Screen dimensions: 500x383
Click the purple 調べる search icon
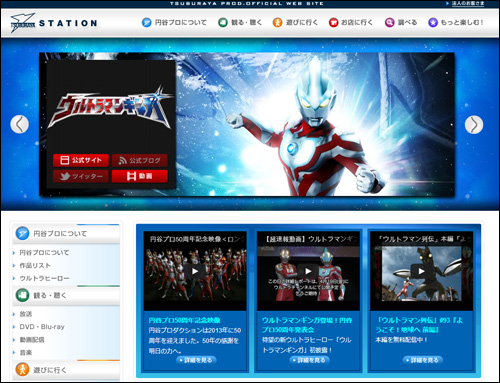[x=389, y=23]
